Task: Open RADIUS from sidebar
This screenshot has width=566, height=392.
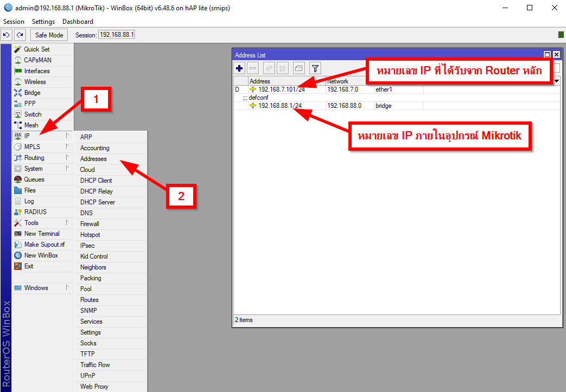Action: click(42, 211)
